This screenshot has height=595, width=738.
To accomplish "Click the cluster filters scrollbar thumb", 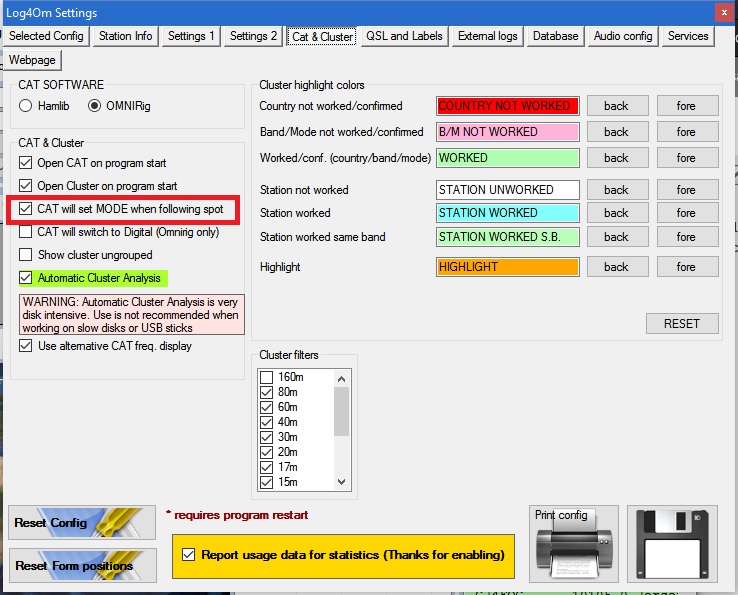I will click(x=342, y=411).
